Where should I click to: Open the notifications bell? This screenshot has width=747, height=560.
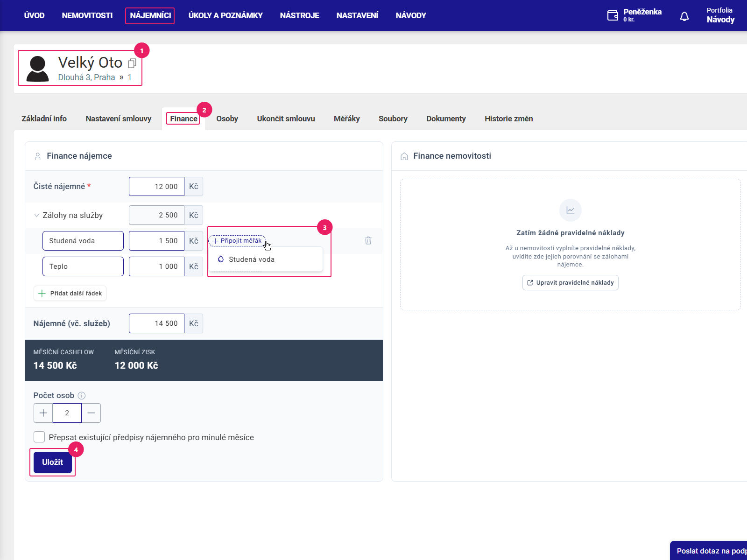684,16
